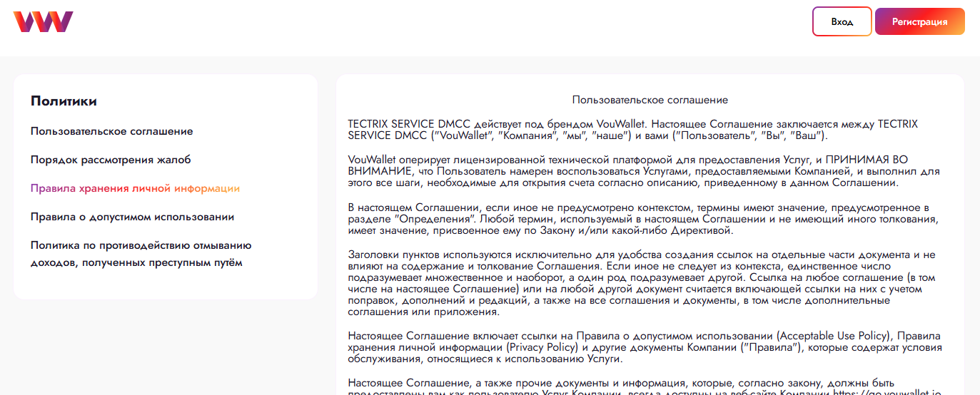The height and width of the screenshot is (395, 980).
Task: Click the Регистрация sign-up button
Action: (x=920, y=21)
